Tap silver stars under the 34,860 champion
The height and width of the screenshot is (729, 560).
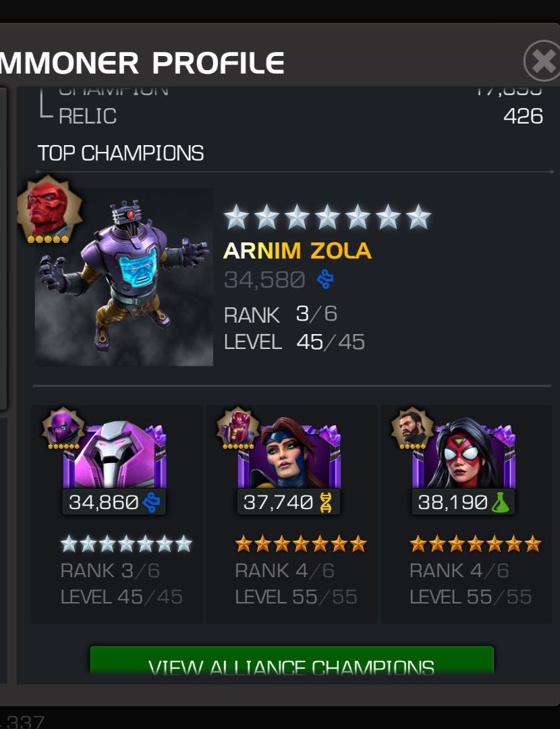click(126, 543)
